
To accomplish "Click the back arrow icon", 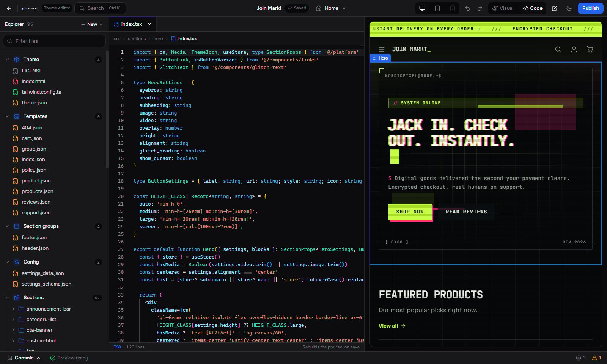I will tap(9, 8).
